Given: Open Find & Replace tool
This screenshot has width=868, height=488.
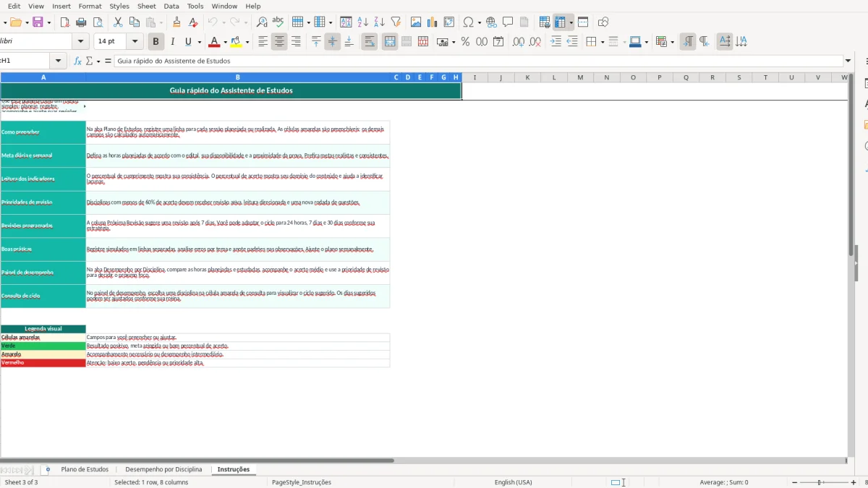Looking at the screenshot, I should [262, 22].
